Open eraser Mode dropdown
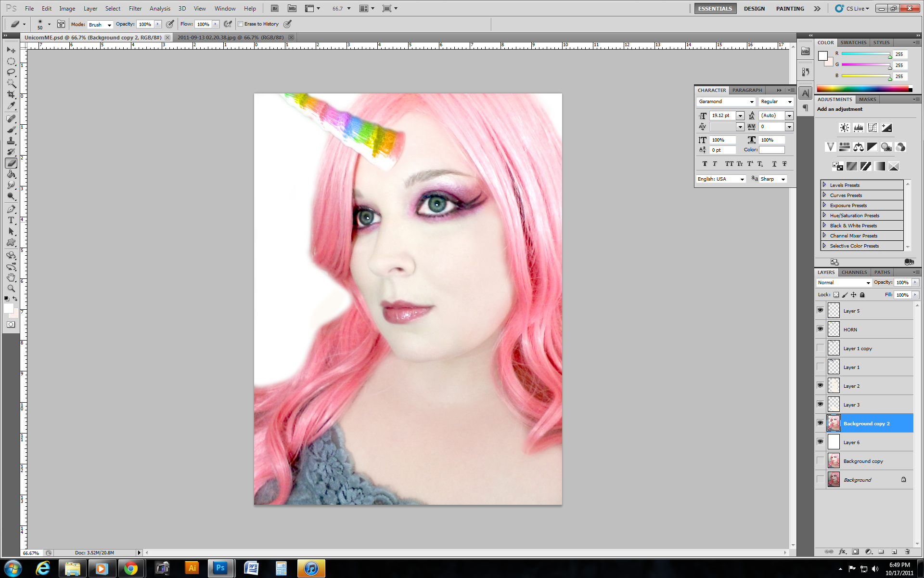 pyautogui.click(x=100, y=25)
